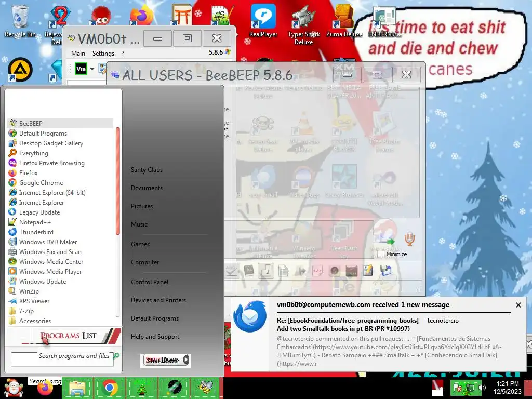Click the send file green arrow icon

coord(385,239)
